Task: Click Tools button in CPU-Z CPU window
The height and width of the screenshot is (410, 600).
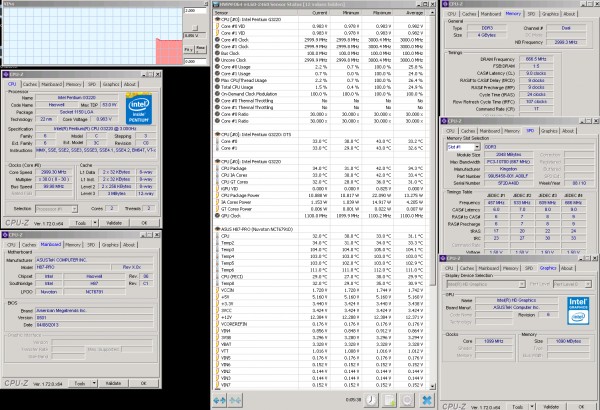Action: (x=80, y=223)
